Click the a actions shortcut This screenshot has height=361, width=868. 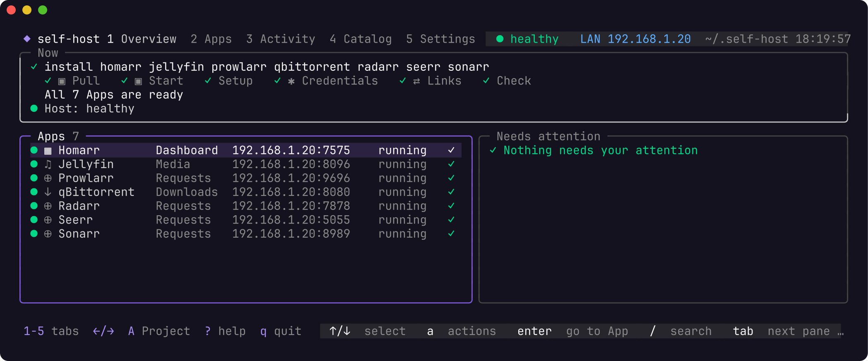click(x=462, y=331)
